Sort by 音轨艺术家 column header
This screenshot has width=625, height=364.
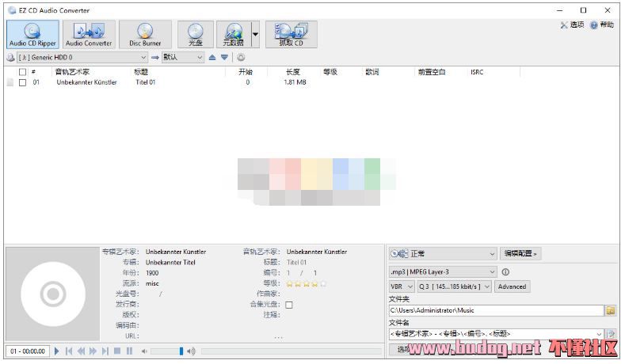(x=72, y=72)
